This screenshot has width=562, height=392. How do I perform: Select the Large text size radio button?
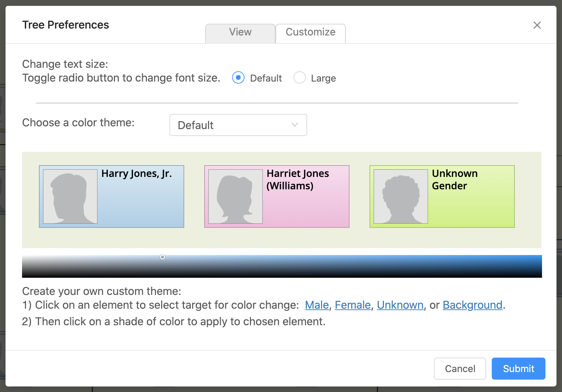[300, 78]
